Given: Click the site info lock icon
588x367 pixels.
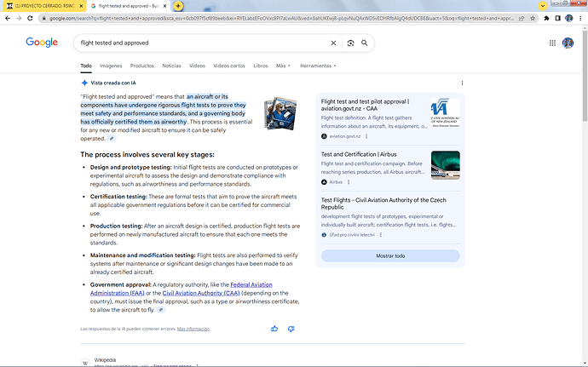Looking at the screenshot, I should (x=44, y=18).
